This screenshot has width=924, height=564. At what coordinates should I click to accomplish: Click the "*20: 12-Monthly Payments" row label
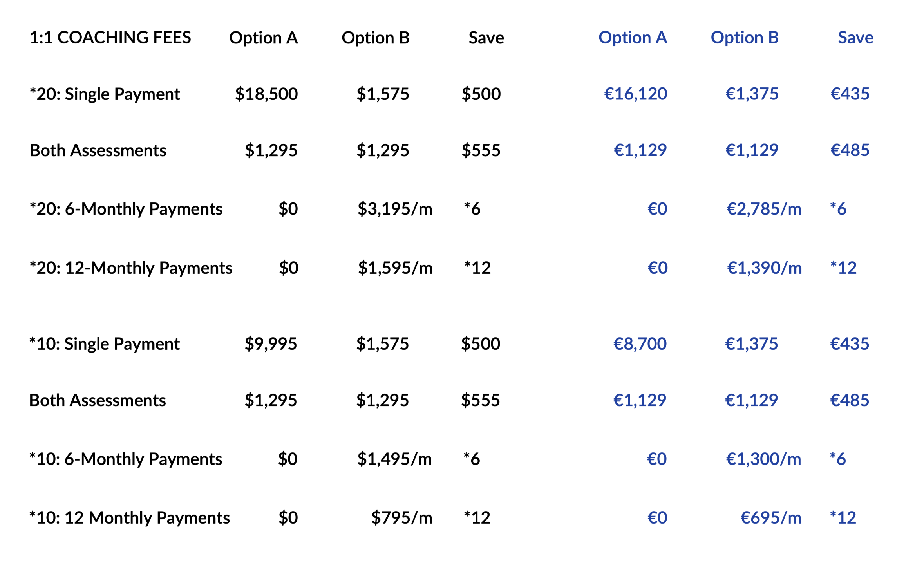tap(131, 268)
